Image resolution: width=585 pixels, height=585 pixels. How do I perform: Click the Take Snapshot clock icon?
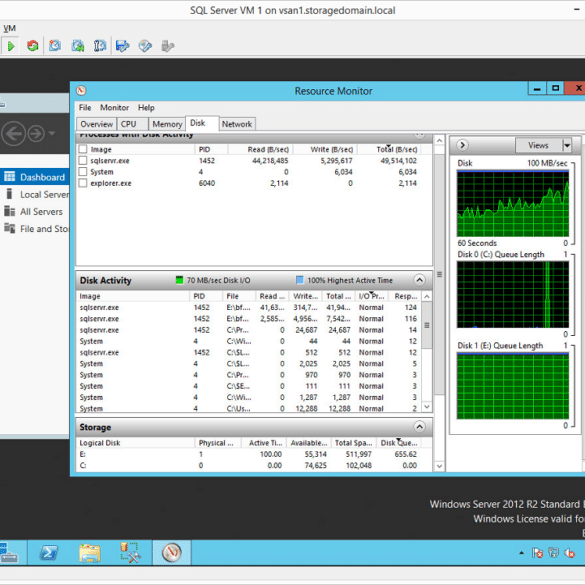point(55,46)
